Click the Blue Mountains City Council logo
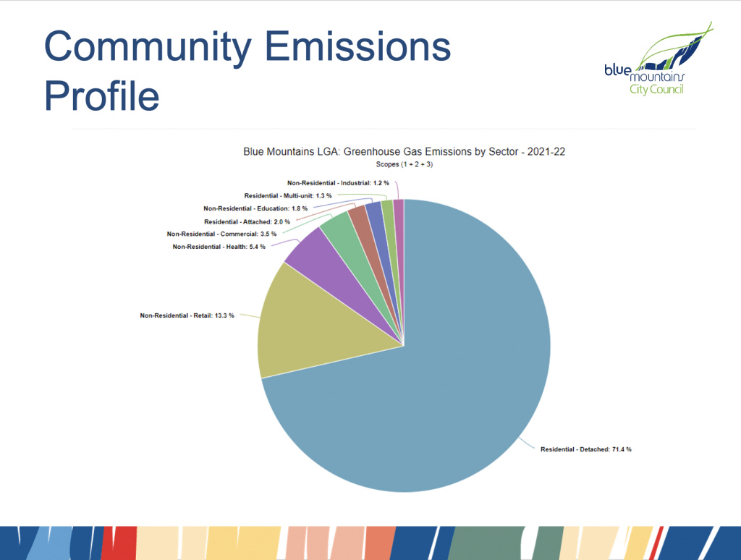The height and width of the screenshot is (560, 741). click(659, 59)
